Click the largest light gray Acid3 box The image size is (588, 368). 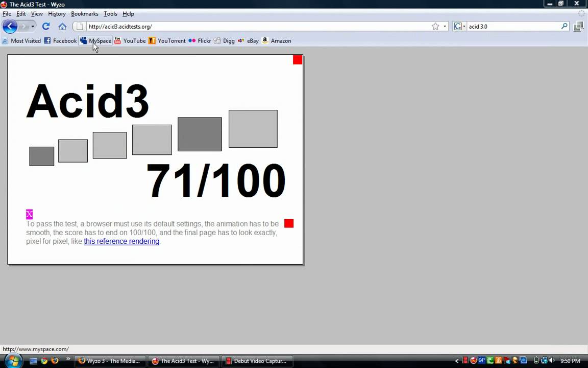pos(253,129)
